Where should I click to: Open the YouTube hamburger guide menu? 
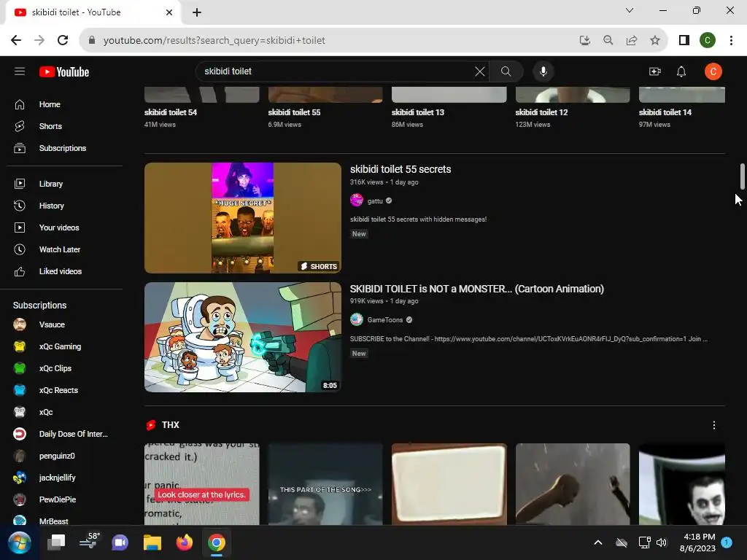(x=20, y=71)
